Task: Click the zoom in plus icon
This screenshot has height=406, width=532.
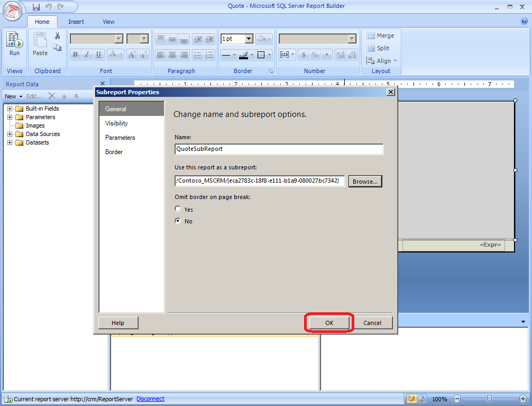Action: click(x=523, y=399)
